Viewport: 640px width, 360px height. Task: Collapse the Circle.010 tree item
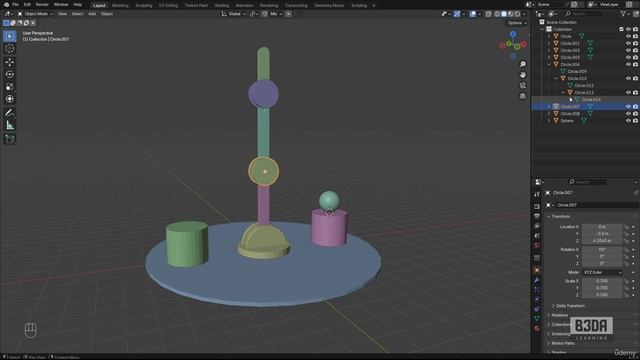[556, 78]
